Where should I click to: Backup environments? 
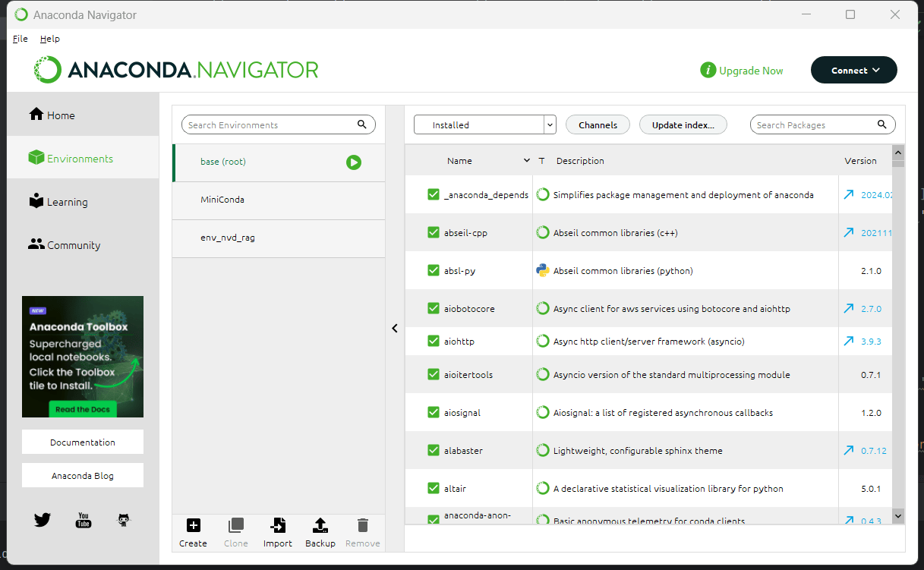coord(320,533)
